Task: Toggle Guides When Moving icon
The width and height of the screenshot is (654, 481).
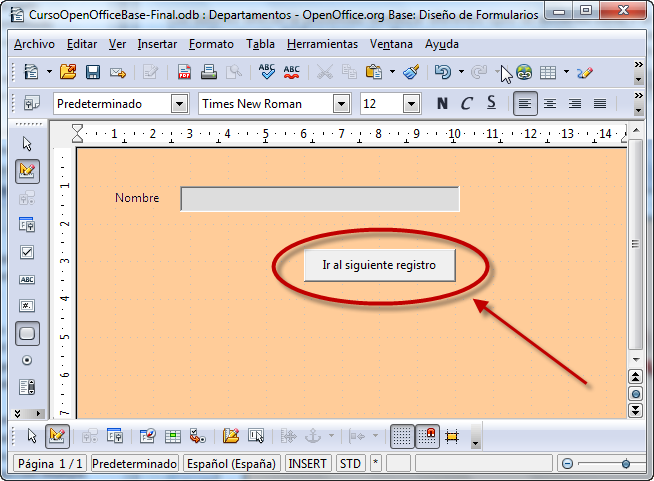Action: click(452, 436)
